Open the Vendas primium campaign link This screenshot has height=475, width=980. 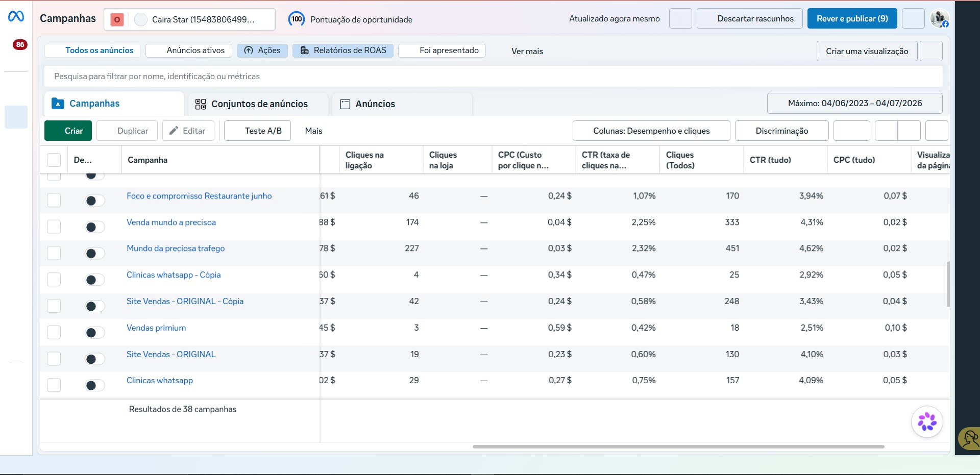click(156, 328)
